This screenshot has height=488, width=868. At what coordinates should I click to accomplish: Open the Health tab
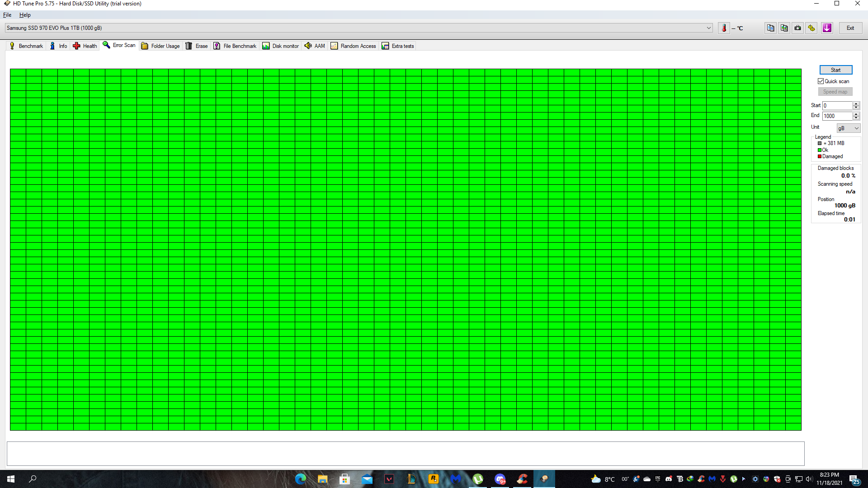[85, 46]
